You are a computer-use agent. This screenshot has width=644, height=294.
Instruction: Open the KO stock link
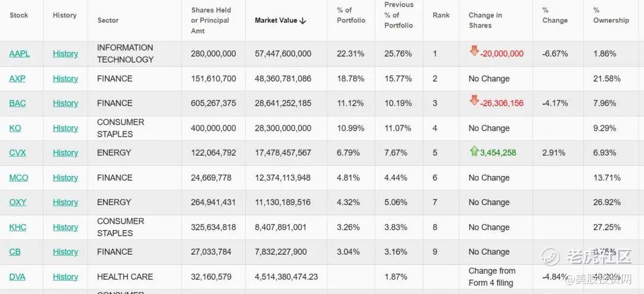[x=15, y=128]
